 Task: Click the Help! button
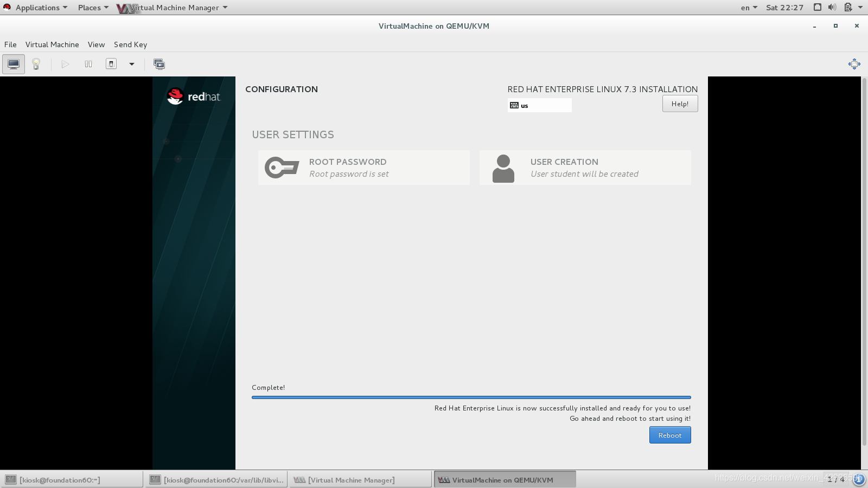680,104
